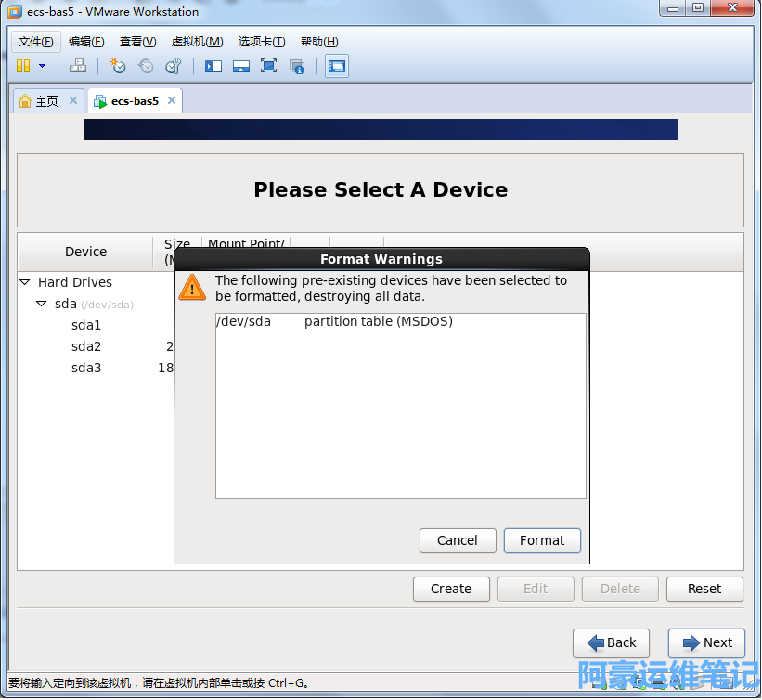Viewport: 762px width, 700px height.
Task: Open the 文件(F) menu
Action: tap(36, 42)
